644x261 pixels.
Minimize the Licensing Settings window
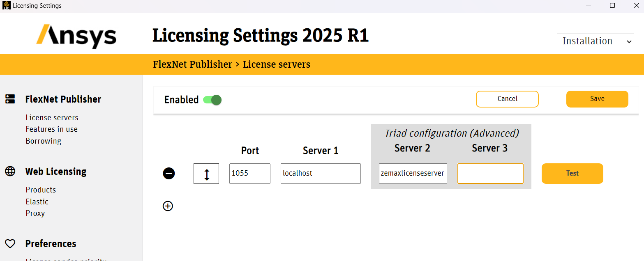point(589,6)
